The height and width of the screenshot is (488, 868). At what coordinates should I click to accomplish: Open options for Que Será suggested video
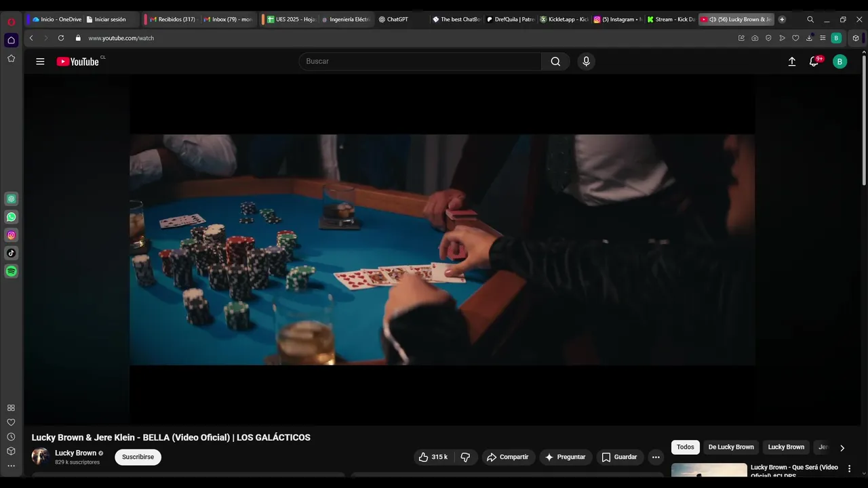coord(849,468)
